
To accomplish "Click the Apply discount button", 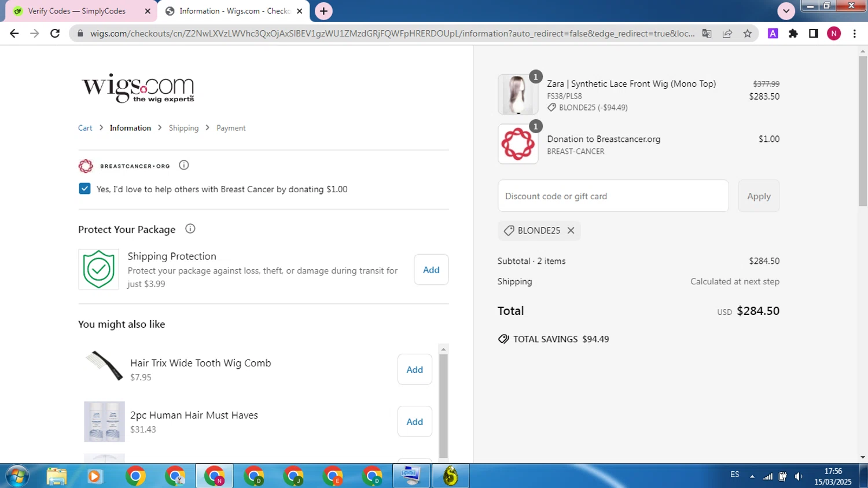I will click(x=759, y=196).
